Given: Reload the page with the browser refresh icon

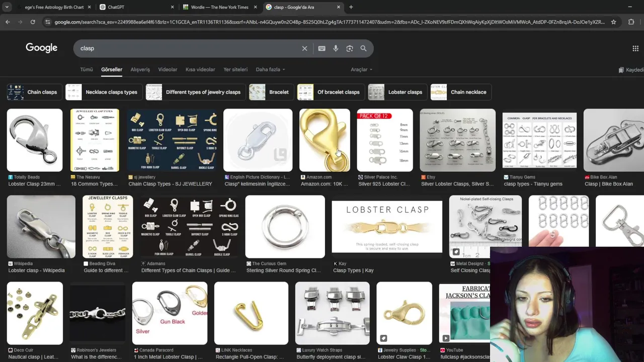Looking at the screenshot, I should [33, 22].
